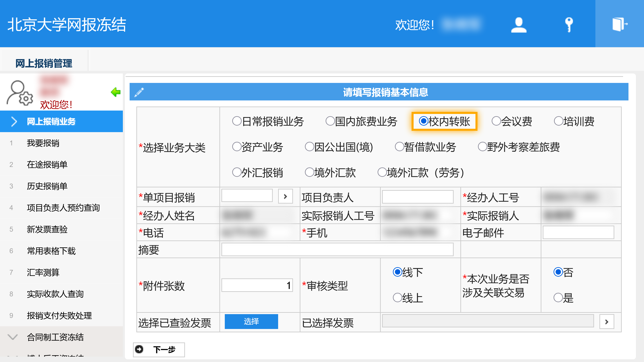Open 在途报销单 in the sidebar

click(47, 164)
